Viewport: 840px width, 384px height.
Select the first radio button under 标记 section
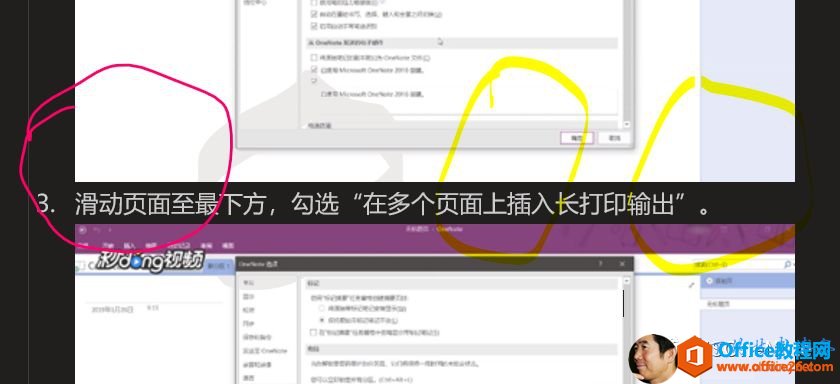[x=321, y=308]
